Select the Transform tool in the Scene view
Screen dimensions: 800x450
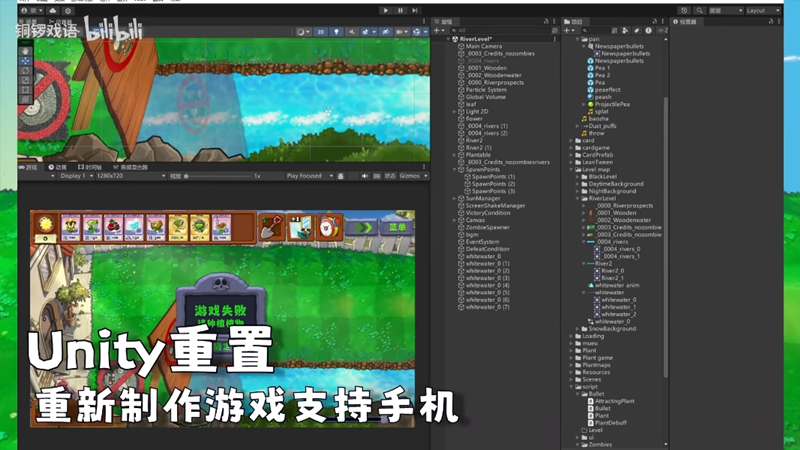(26, 99)
